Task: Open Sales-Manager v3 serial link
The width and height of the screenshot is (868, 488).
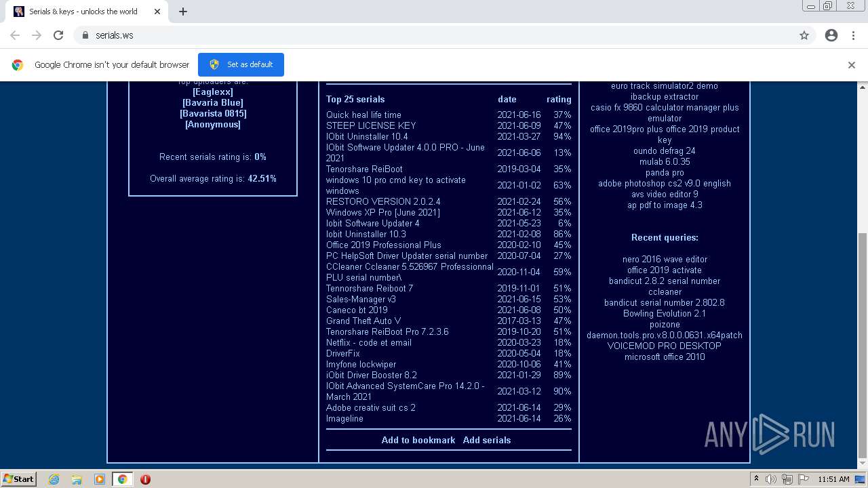Action: coord(361,299)
